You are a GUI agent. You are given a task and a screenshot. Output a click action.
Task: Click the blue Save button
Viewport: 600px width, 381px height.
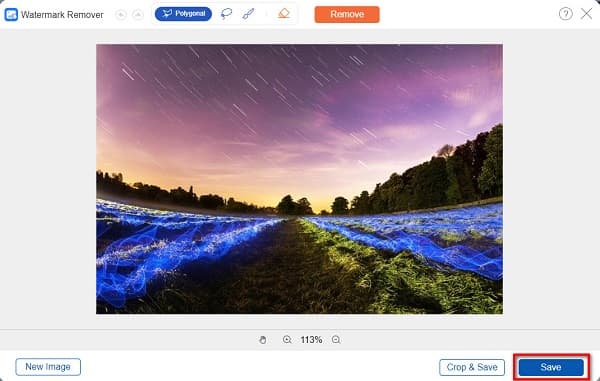point(551,367)
